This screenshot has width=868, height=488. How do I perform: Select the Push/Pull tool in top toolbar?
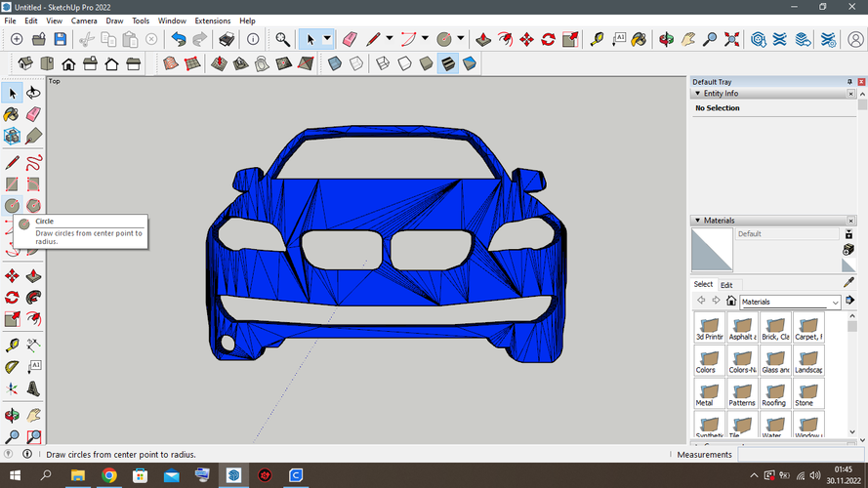point(482,39)
